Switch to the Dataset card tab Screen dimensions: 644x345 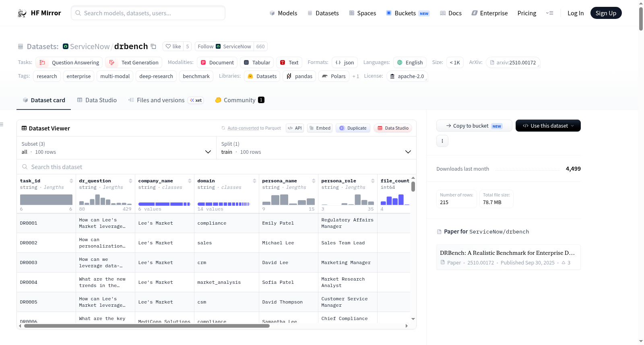[43, 100]
